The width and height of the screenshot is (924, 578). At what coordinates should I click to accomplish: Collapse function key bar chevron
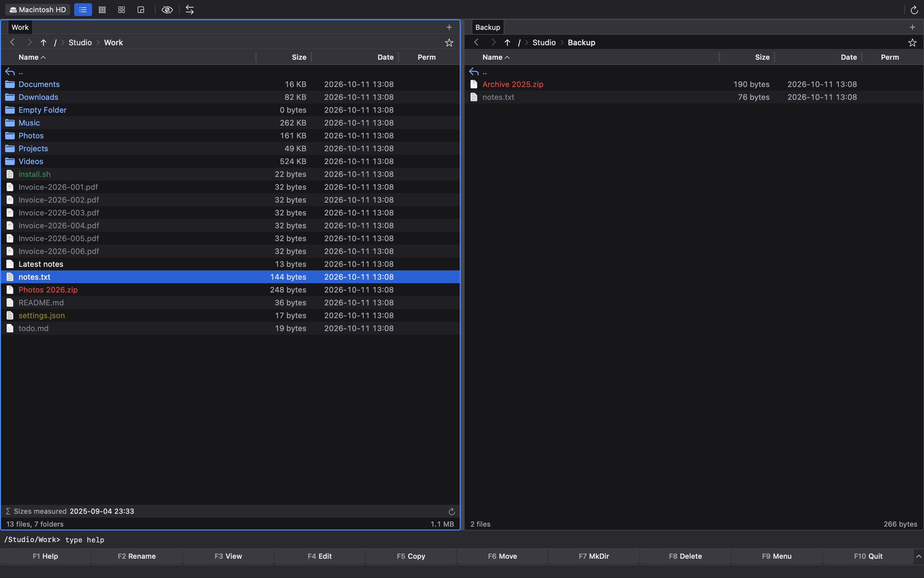pos(919,556)
